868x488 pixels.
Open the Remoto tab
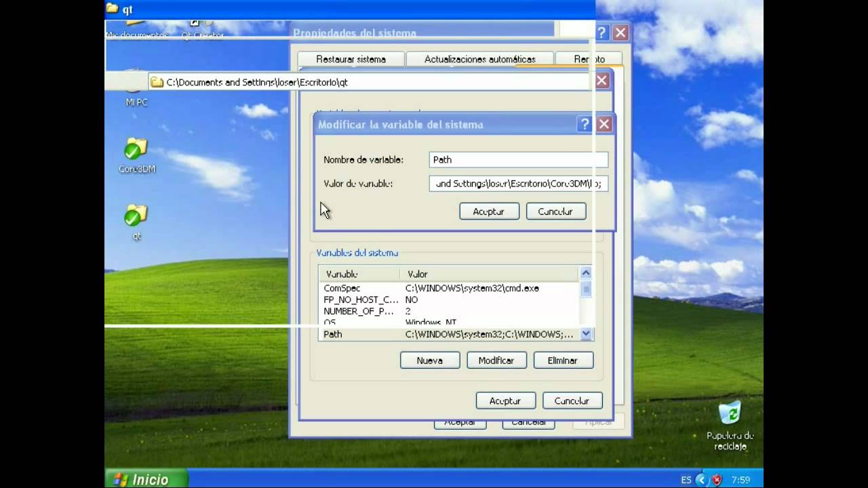[589, 59]
